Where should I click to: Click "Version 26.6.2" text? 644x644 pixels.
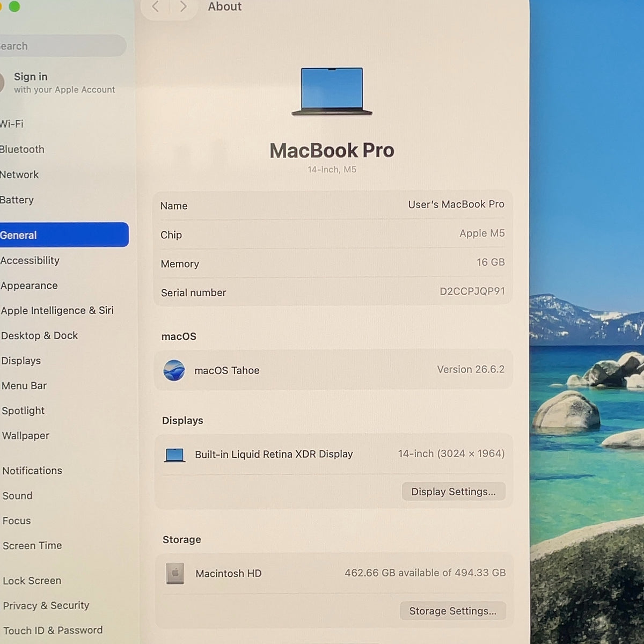click(x=471, y=369)
